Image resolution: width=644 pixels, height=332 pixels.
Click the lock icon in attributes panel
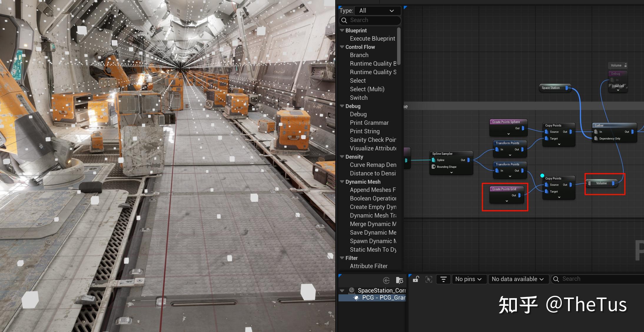[x=416, y=279]
